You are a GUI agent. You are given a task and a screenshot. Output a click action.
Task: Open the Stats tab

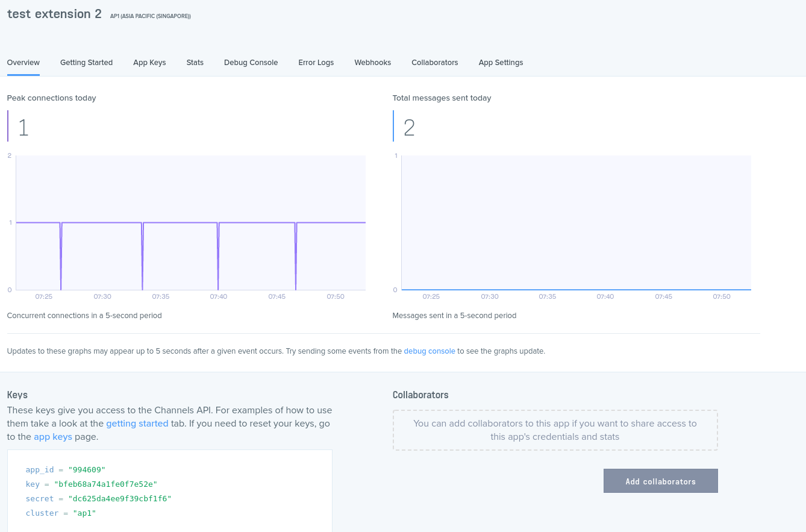click(x=195, y=63)
